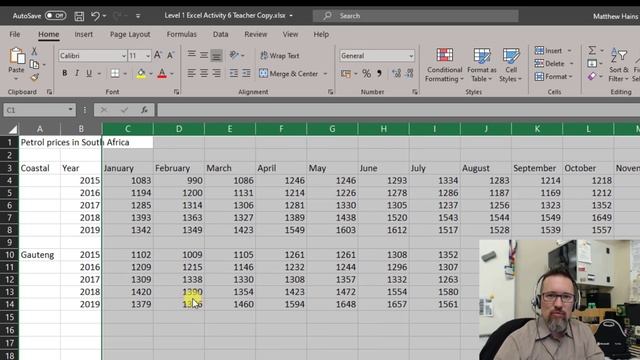Screen dimensions: 640x360
Task: Open the Data tab
Action: coord(220,34)
